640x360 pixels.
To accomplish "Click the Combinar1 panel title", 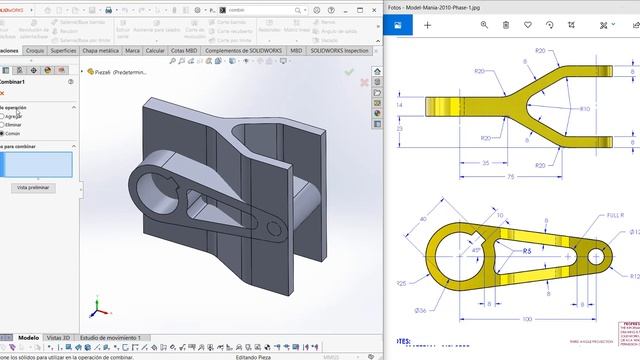I will [x=12, y=82].
